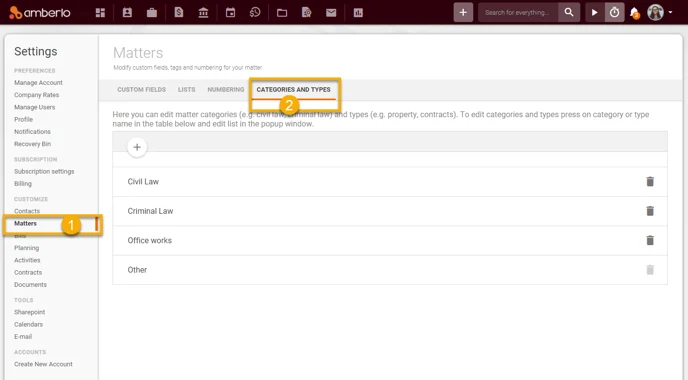Open the documents folder icon
This screenshot has height=380, width=688.
(282, 13)
